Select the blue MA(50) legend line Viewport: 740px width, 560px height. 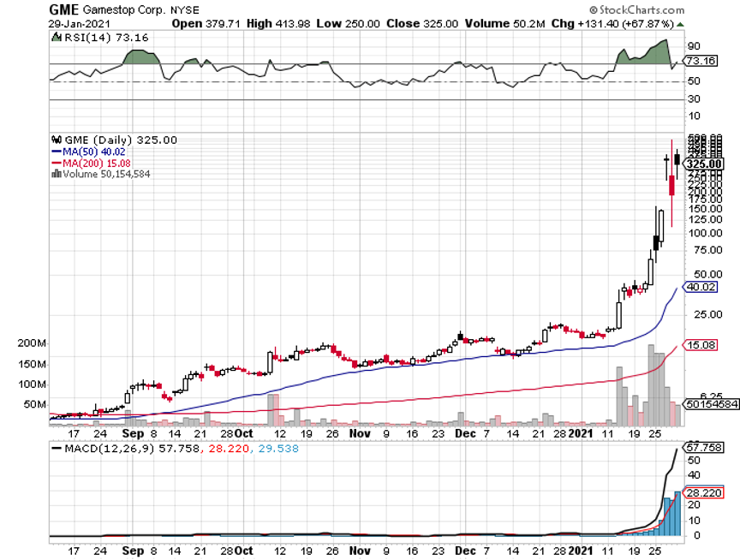(x=57, y=152)
